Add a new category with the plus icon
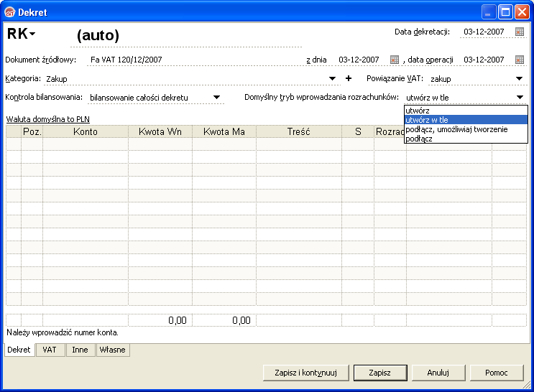This screenshot has height=392, width=534. coord(348,78)
